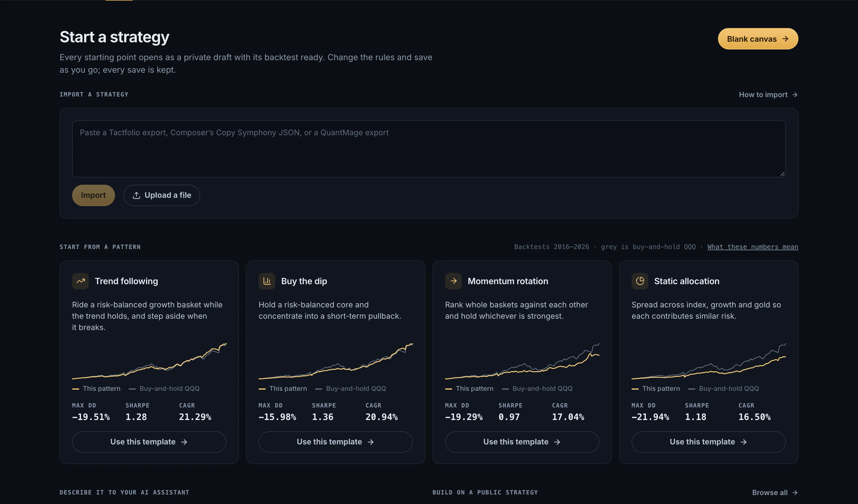Click the arrow icon beside Browse all
858x504 pixels.
795,492
